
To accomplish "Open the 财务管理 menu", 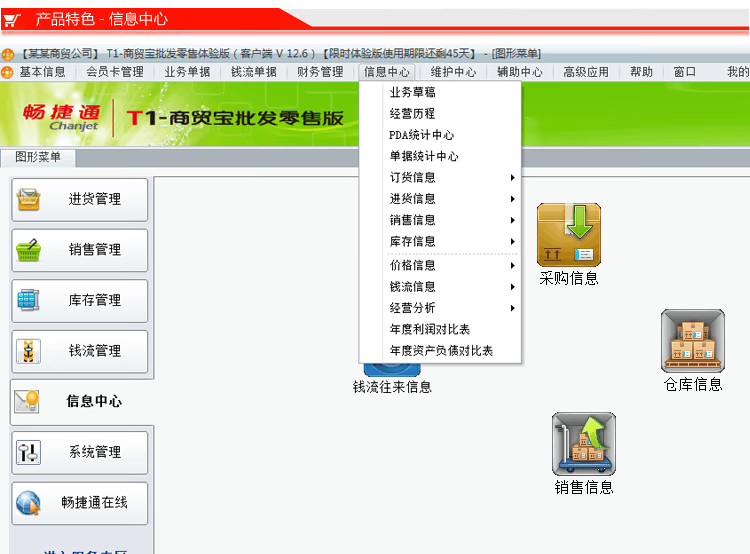I will (320, 72).
